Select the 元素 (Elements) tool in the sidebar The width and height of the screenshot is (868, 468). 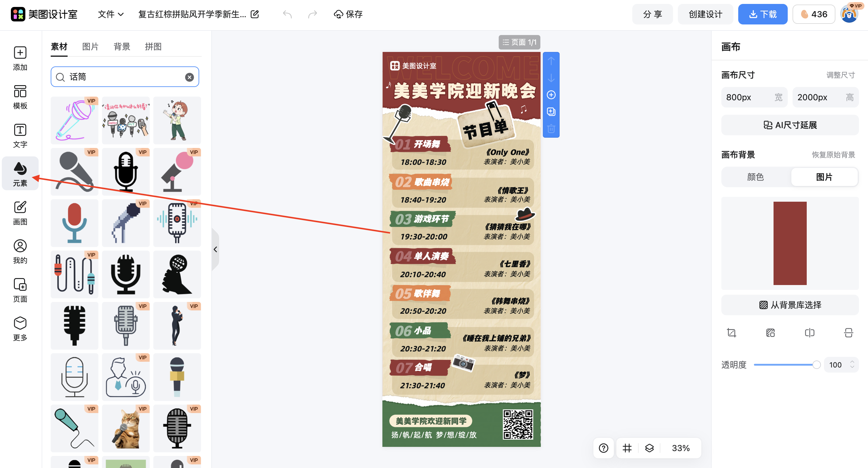(x=20, y=173)
